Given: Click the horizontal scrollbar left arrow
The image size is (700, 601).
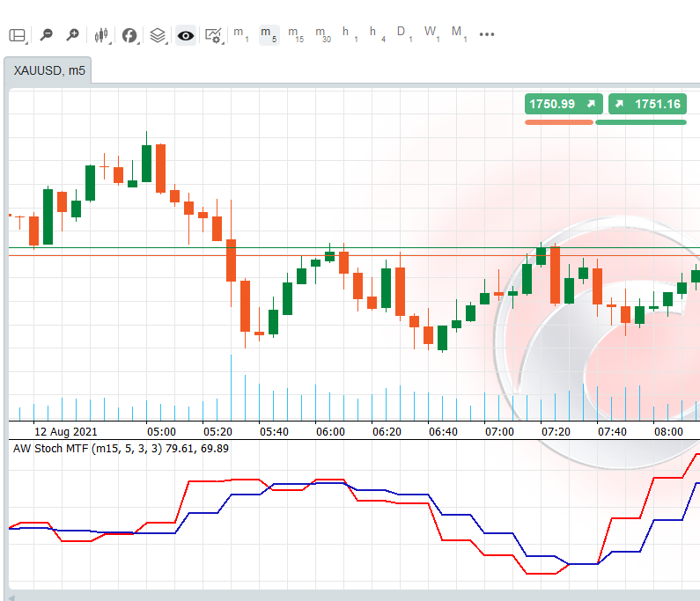Looking at the screenshot, I should pyautogui.click(x=11, y=597).
